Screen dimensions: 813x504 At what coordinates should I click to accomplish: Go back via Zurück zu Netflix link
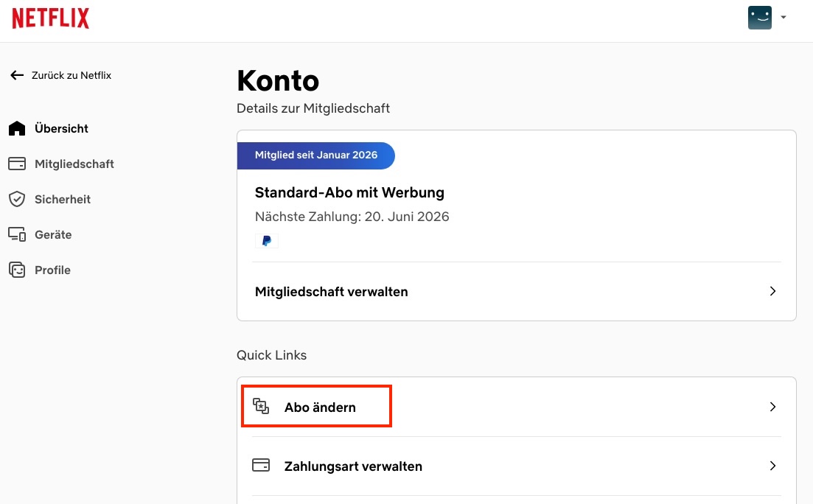(71, 75)
